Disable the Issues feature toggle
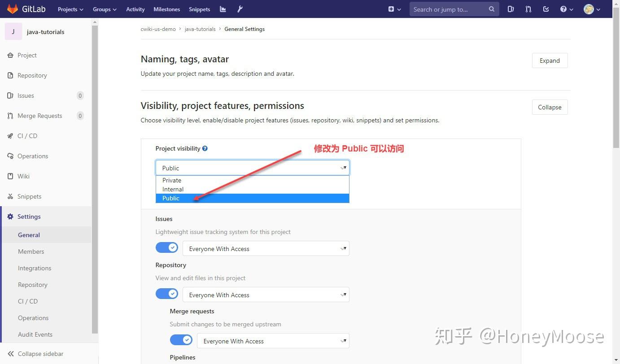The width and height of the screenshot is (620, 364). coord(167,247)
